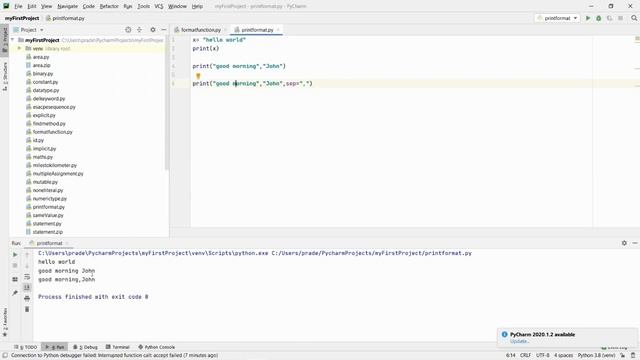This screenshot has width=640, height=360.
Task: Minimize the Run tool window
Action: [x=635, y=243]
